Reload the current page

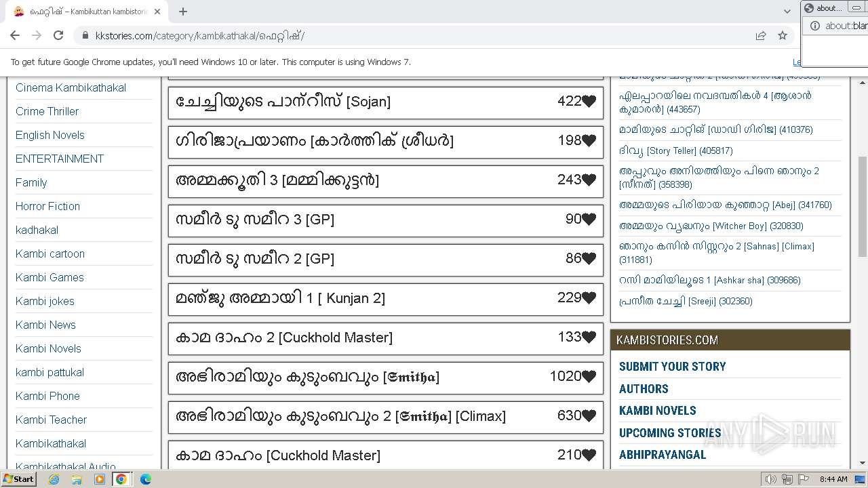click(58, 35)
